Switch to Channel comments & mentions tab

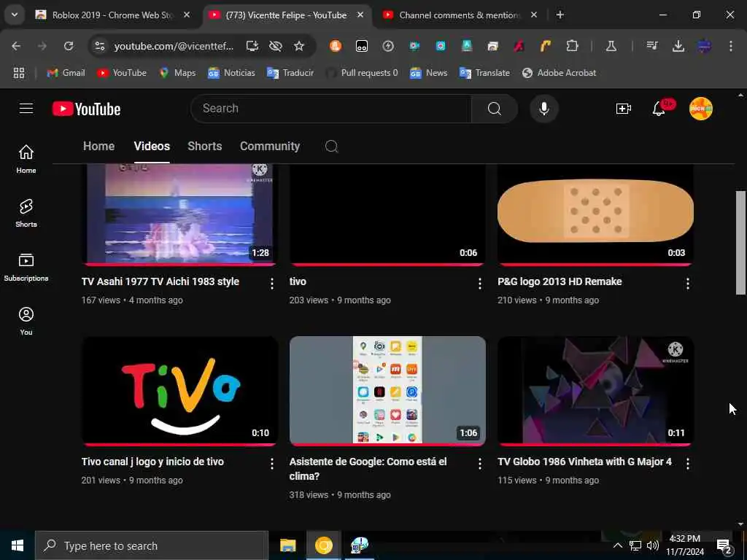[x=460, y=15]
